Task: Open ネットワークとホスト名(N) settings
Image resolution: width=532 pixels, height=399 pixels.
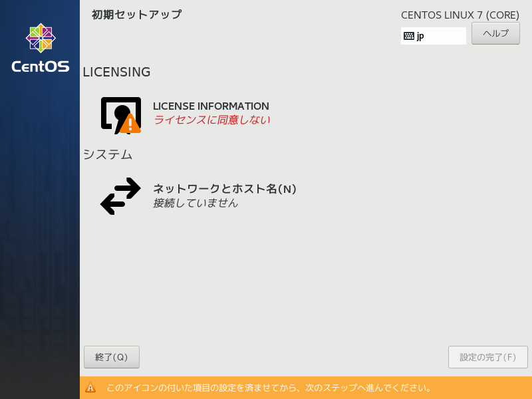Action: [225, 189]
